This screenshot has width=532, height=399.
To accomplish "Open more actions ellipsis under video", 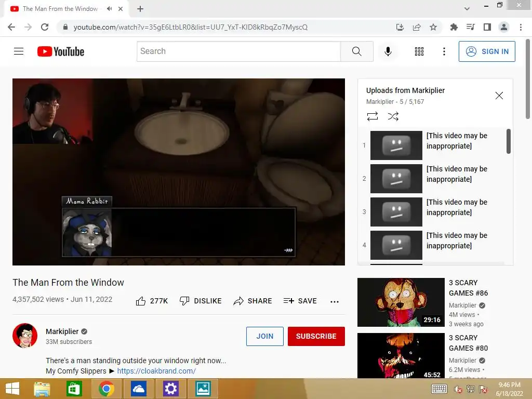I will click(x=335, y=302).
